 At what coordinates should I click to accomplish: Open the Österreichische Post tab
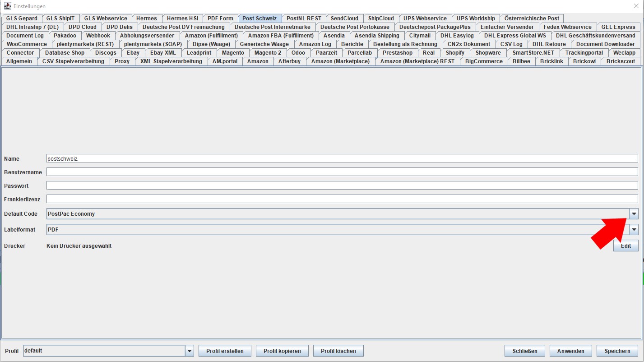pyautogui.click(x=532, y=19)
